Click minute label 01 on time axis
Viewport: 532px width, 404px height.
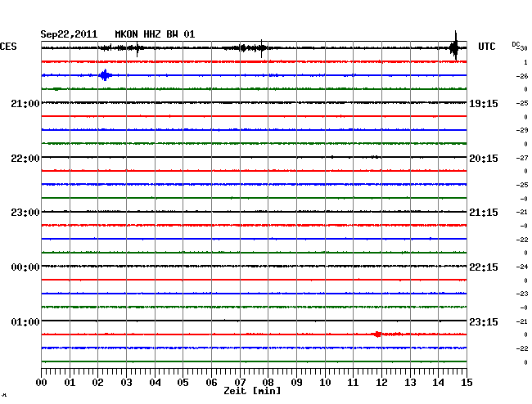click(x=70, y=383)
